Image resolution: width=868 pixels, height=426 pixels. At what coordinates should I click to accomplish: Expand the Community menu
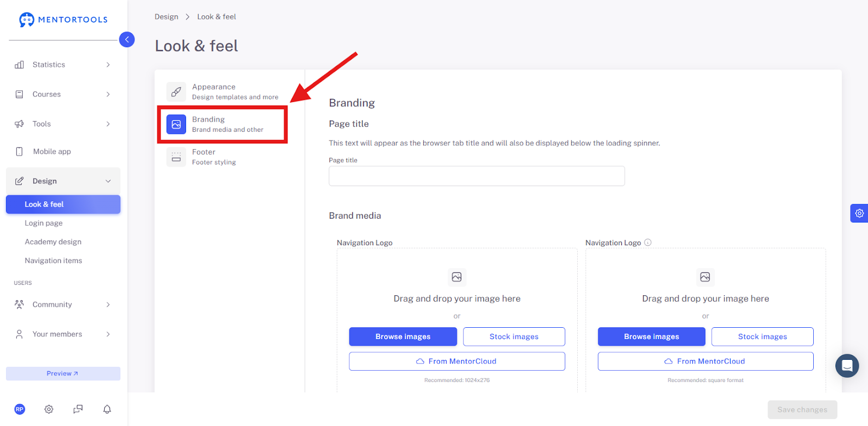[63, 304]
